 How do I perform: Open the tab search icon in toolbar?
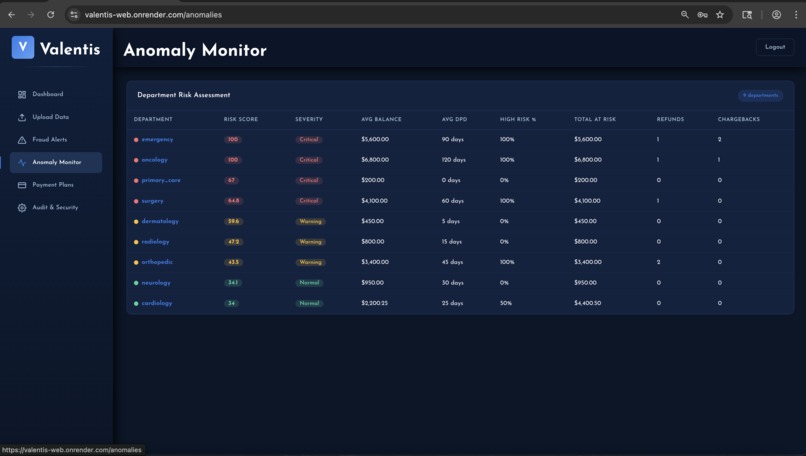click(747, 14)
